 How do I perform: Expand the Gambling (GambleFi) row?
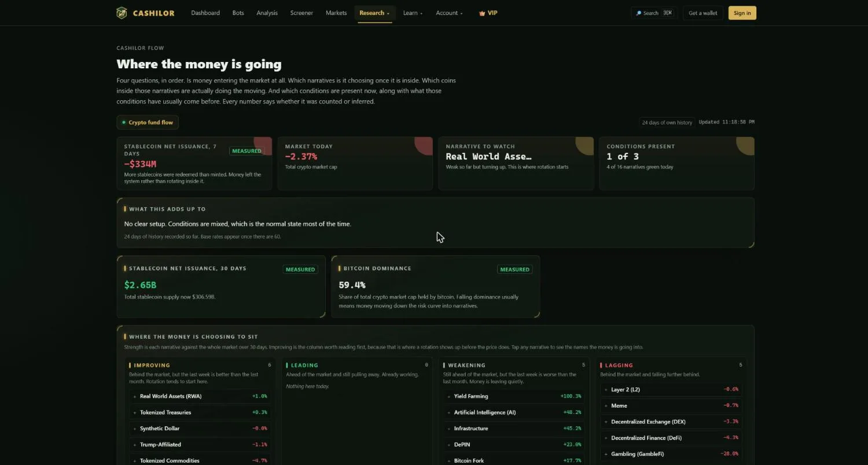(671, 454)
